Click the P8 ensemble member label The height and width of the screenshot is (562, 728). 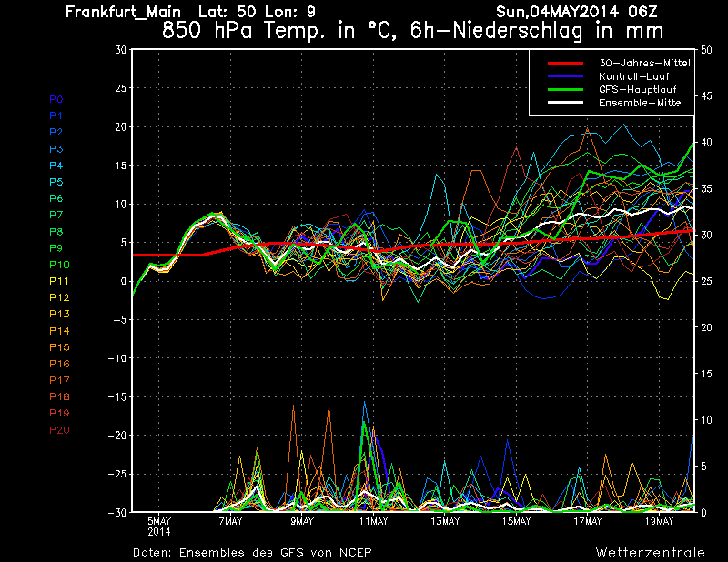(56, 232)
